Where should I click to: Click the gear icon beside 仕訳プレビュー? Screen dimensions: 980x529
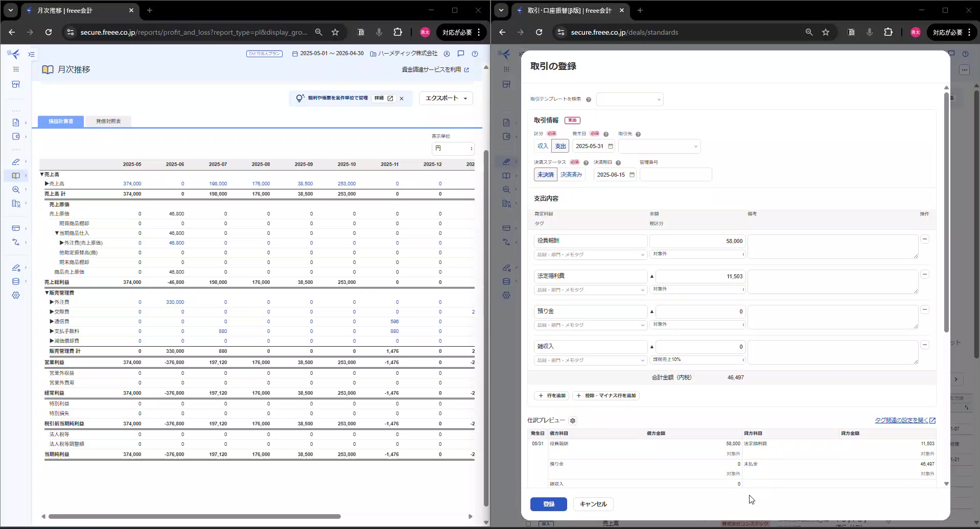pos(573,421)
